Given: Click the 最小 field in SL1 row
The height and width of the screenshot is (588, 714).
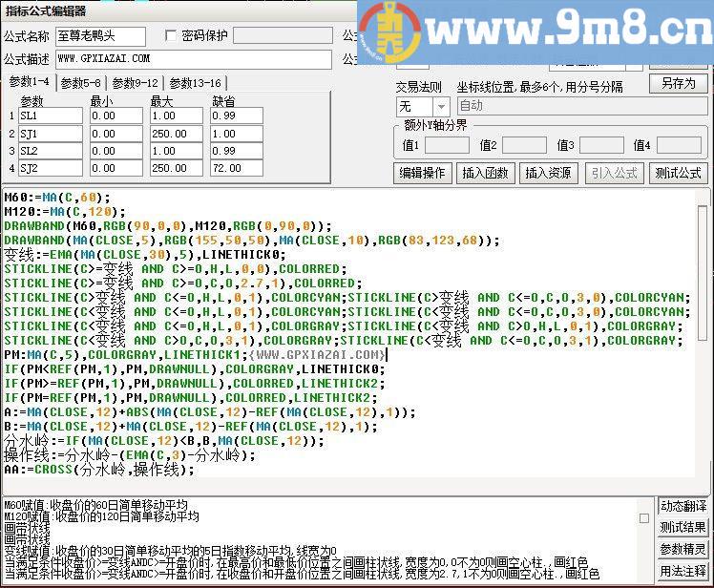Looking at the screenshot, I should (116, 115).
